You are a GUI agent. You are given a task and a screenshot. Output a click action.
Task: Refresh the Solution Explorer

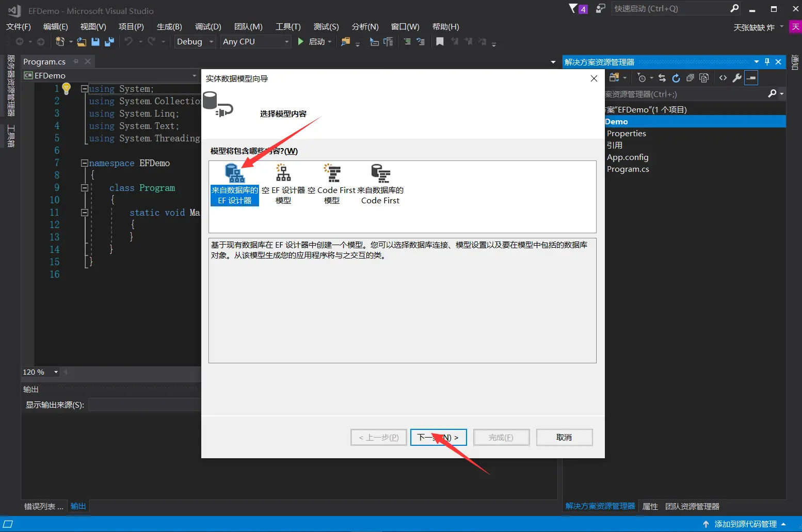click(x=676, y=78)
